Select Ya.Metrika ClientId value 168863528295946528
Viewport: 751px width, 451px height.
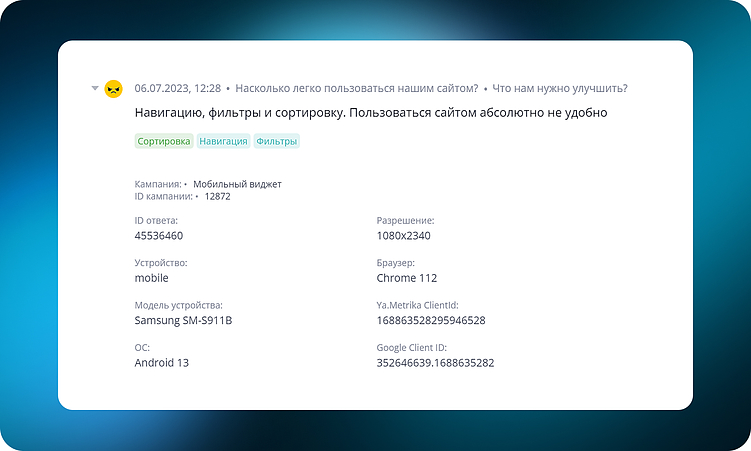(431, 320)
